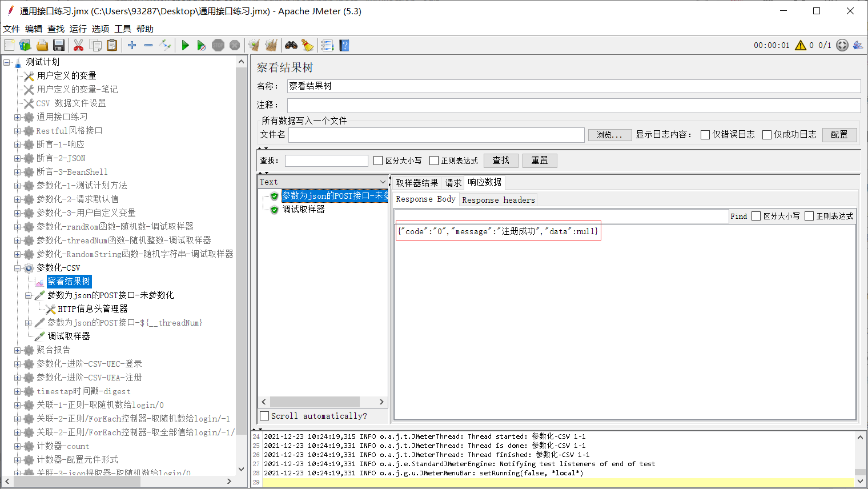Open the 编辑 menu
This screenshot has width=868, height=489.
[x=34, y=29]
